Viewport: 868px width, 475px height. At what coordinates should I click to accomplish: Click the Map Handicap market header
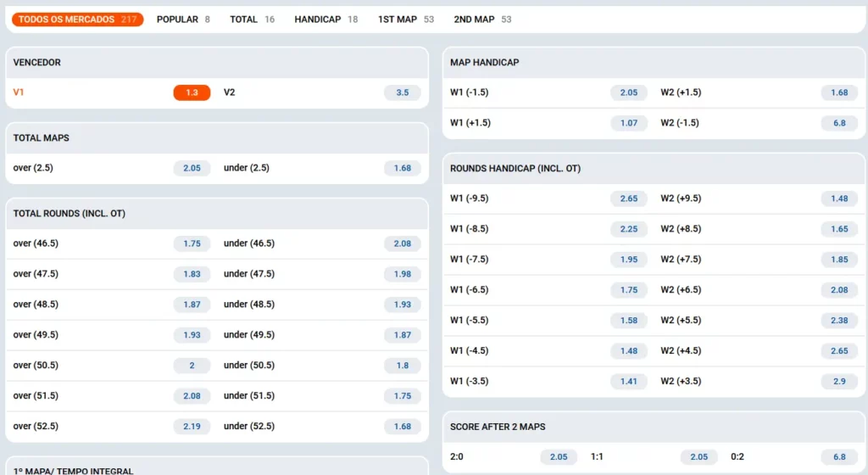[654, 63]
